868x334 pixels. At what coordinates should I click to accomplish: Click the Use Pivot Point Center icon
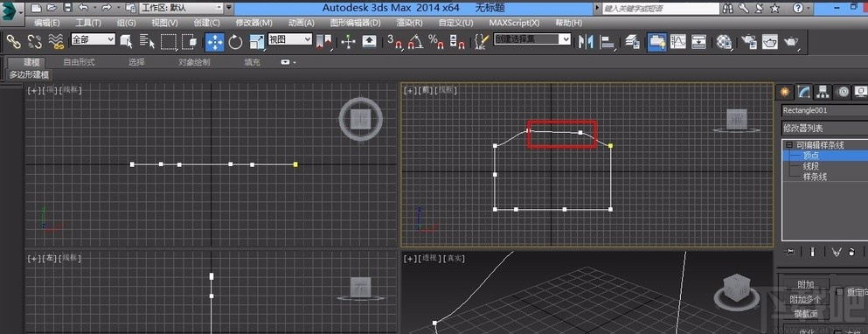click(323, 42)
